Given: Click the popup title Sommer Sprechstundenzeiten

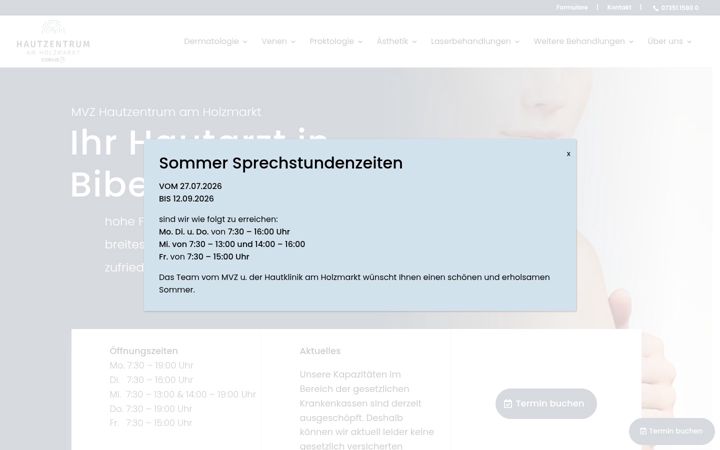Looking at the screenshot, I should [x=281, y=163].
